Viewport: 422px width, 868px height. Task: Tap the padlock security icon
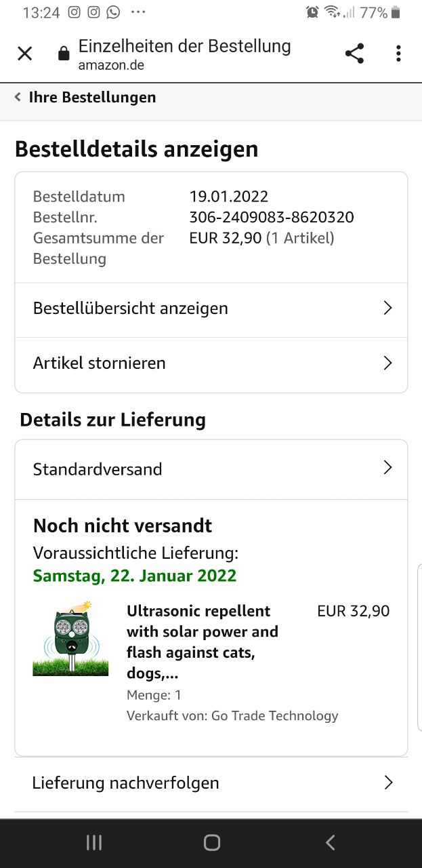coord(64,54)
